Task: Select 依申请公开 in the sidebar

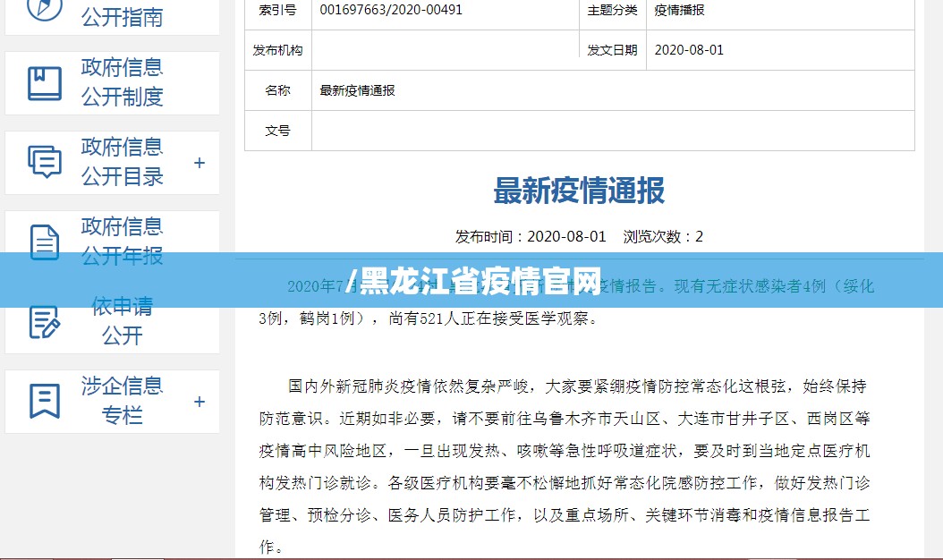Action: pyautogui.click(x=121, y=320)
